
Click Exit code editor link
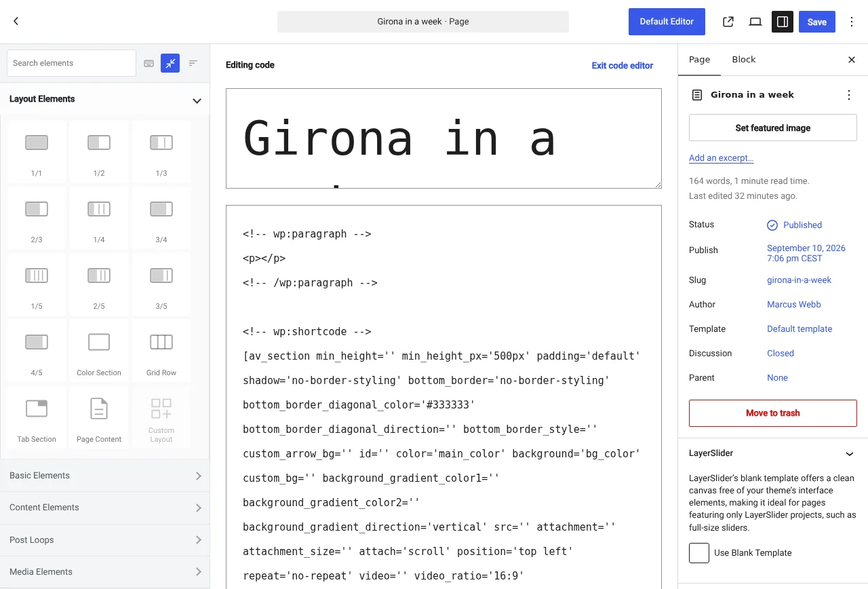623,66
